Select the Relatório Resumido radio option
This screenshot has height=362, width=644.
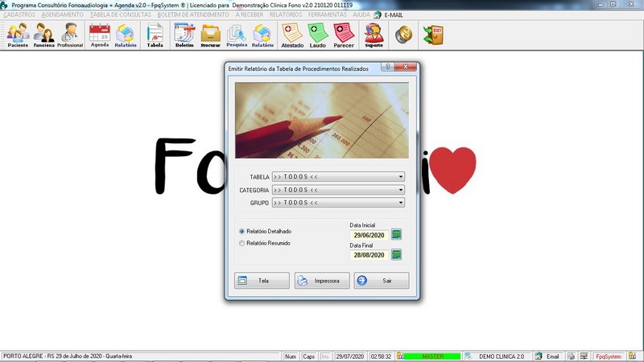click(242, 242)
